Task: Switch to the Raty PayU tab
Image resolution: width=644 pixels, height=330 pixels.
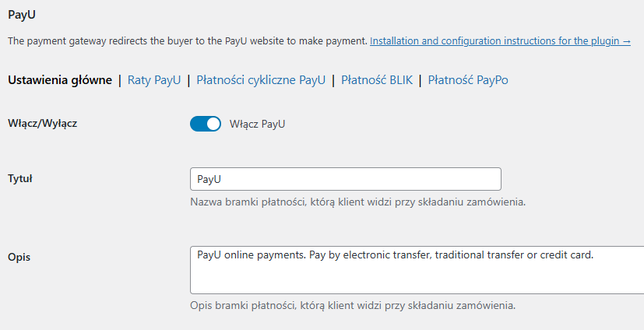Action: 154,79
